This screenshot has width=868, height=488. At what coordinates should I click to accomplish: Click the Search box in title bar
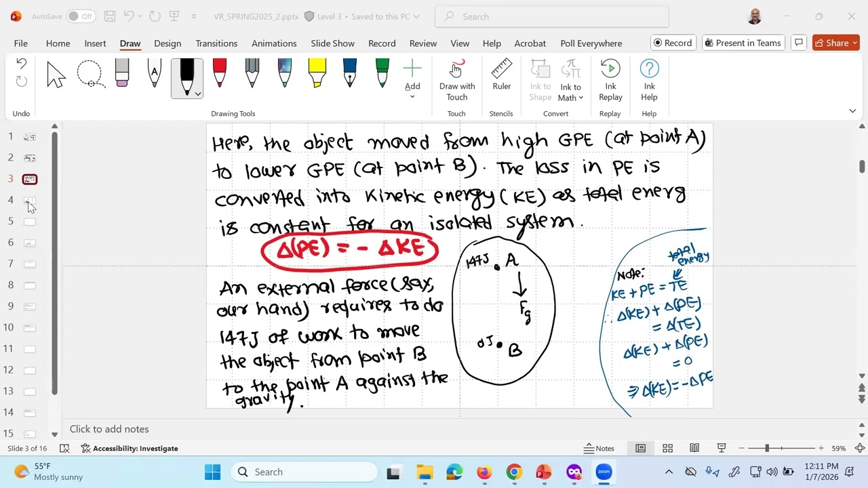[x=551, y=16]
